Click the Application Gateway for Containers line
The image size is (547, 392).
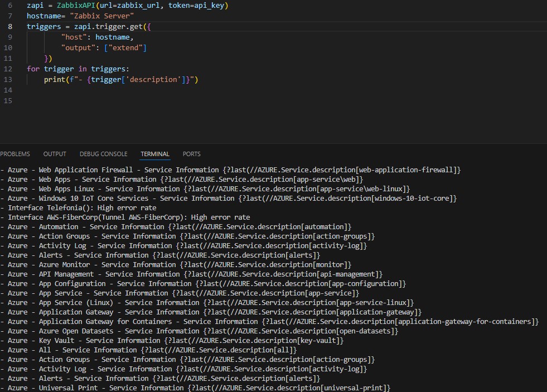pyautogui.click(x=269, y=322)
